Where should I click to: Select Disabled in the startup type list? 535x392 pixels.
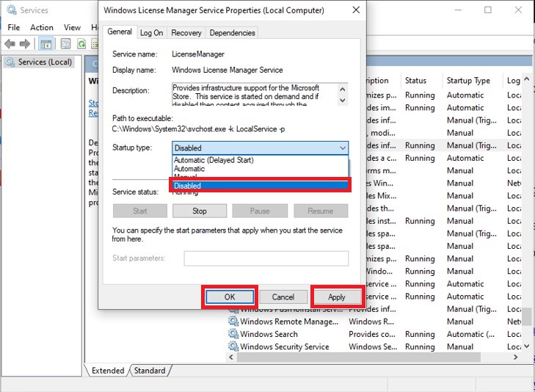click(259, 186)
